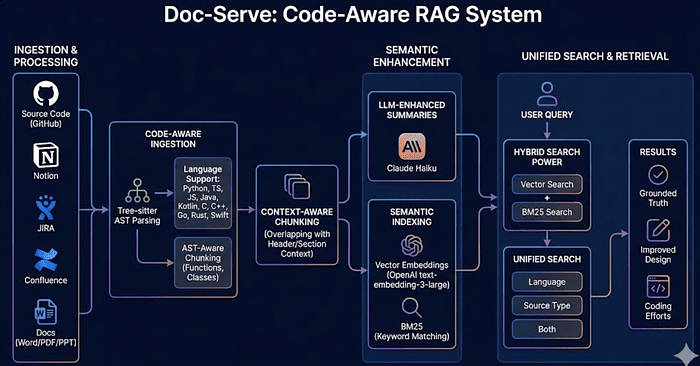The image size is (700, 366).
Task: Click the BM25 Search button
Action: click(547, 212)
